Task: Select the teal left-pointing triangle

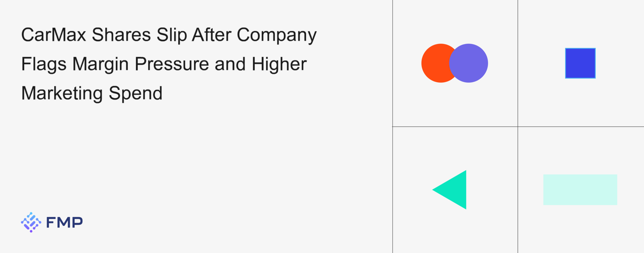Action: 454,190
